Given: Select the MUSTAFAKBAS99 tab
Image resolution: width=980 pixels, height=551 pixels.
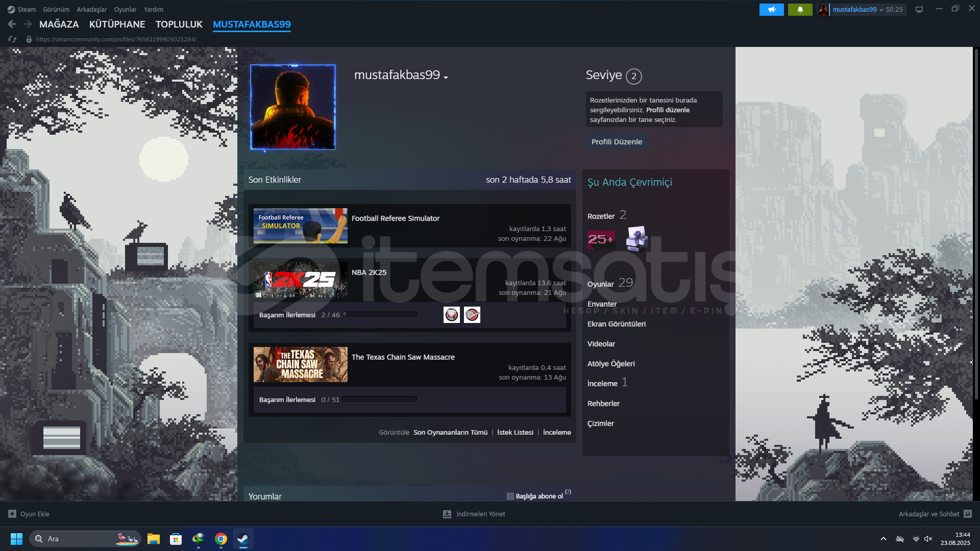Looking at the screenshot, I should tap(252, 24).
